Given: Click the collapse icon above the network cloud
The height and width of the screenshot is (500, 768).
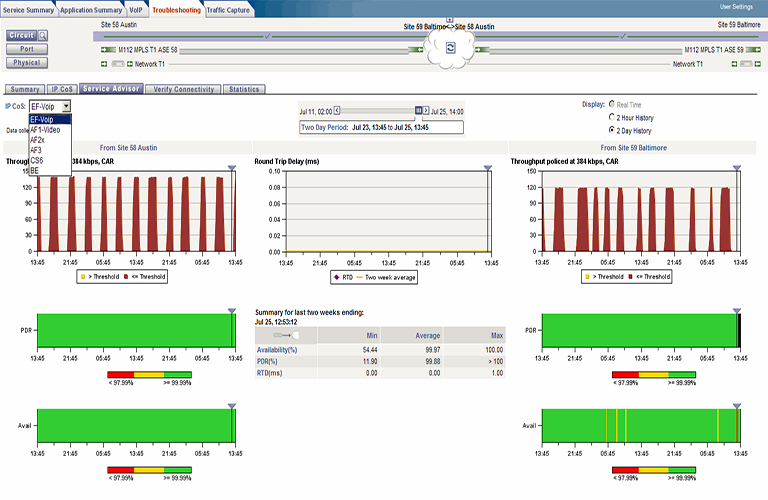Looking at the screenshot, I should point(449,19).
